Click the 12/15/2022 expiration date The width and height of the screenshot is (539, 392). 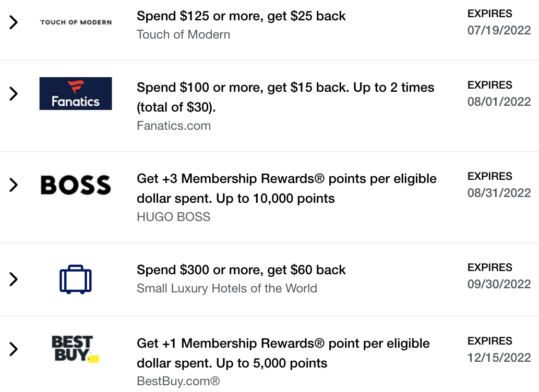(x=499, y=358)
